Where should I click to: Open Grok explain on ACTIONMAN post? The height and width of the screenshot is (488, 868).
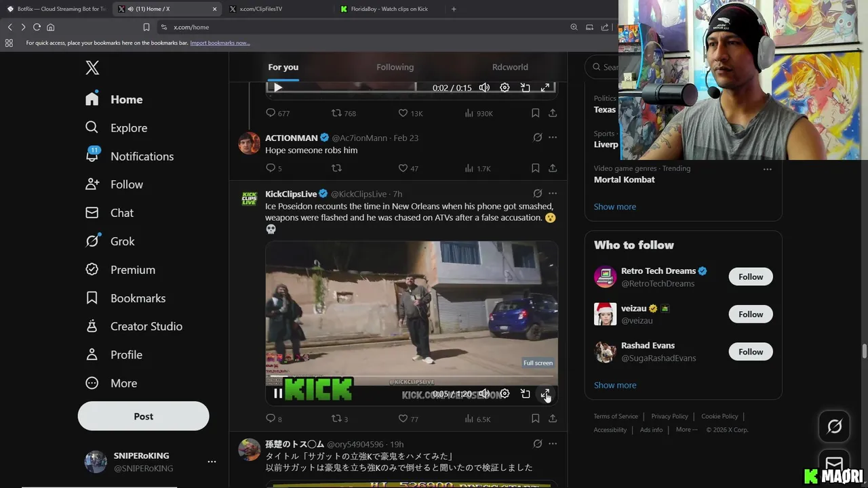537,138
